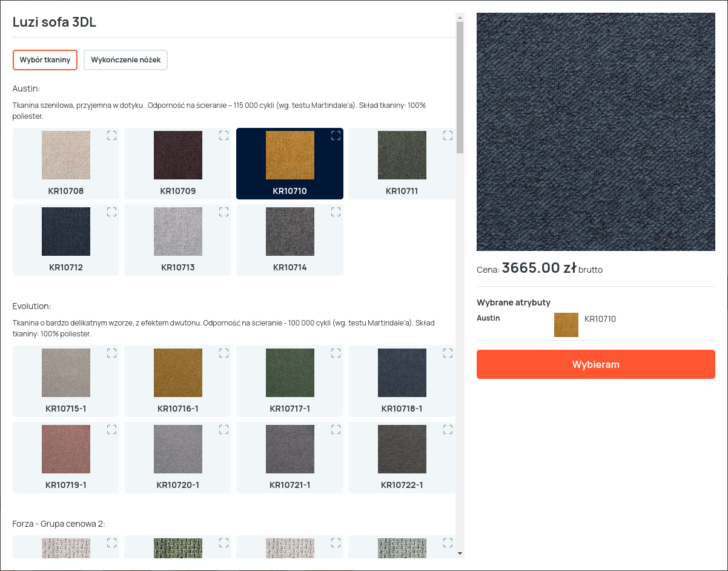Click the large navy fabric preview image
728x571 pixels.
[595, 132]
